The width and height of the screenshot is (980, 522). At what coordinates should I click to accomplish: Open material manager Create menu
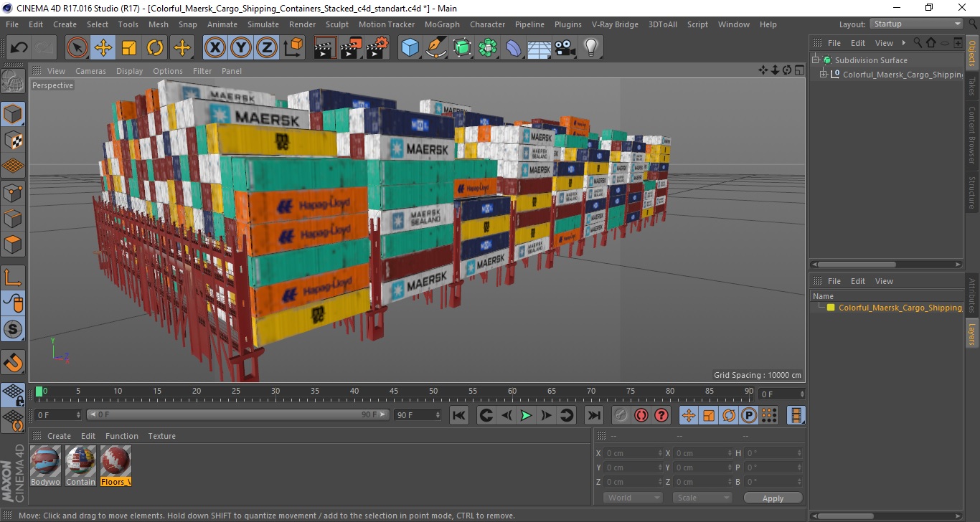point(59,436)
